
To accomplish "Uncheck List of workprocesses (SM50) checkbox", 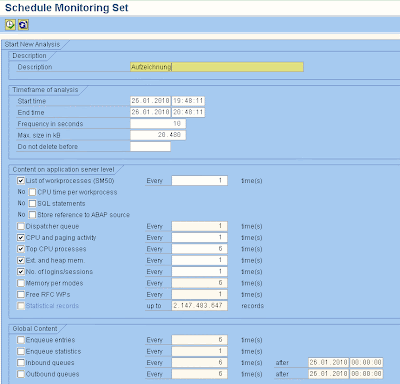I will click(21, 181).
